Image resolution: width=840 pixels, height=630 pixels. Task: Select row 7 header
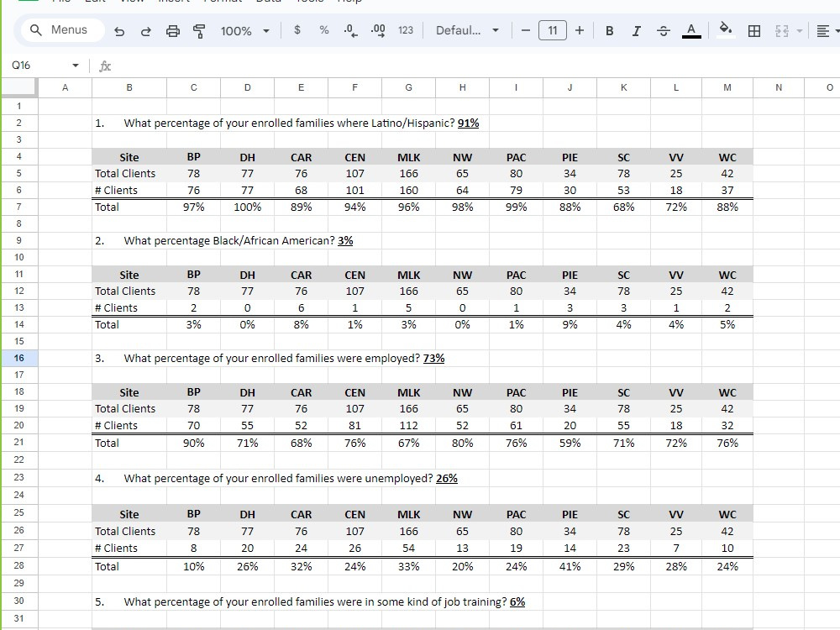pyautogui.click(x=19, y=207)
